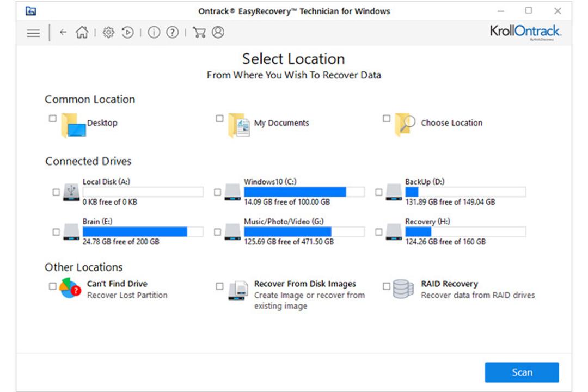Click the BackUp (D:) drive icon
Viewport: 588px width, 392px height.
394,192
